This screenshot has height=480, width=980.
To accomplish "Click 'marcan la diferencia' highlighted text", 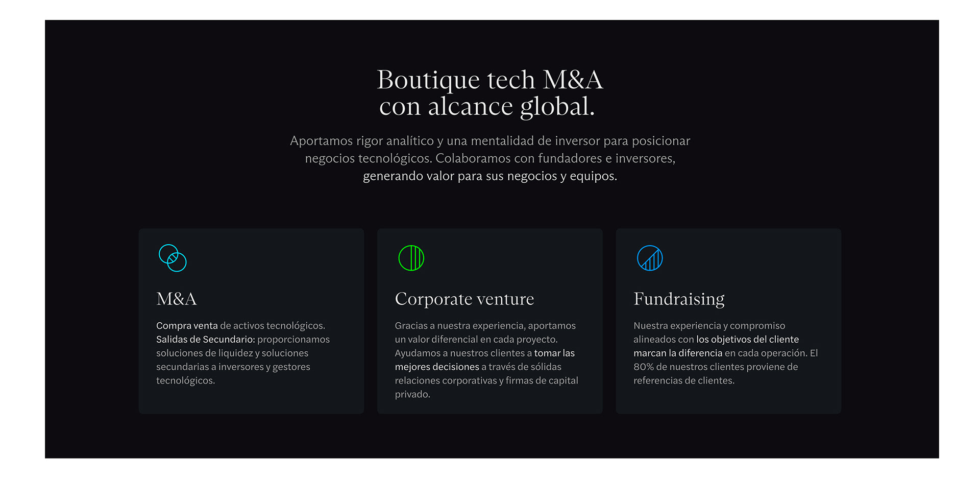I will [x=677, y=353].
